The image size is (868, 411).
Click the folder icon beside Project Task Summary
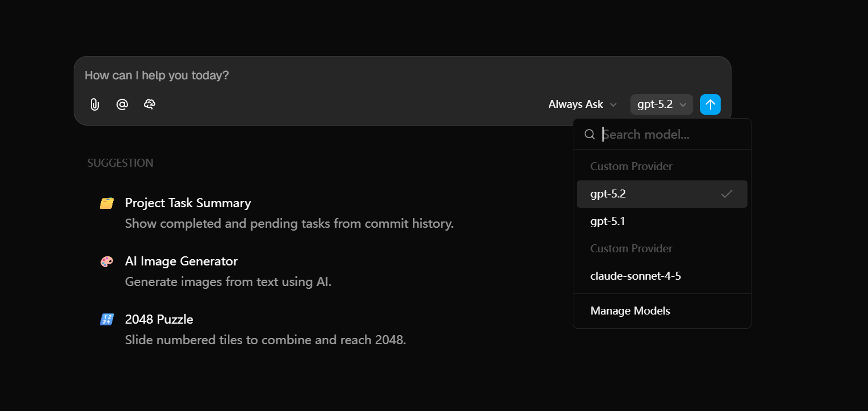point(107,203)
